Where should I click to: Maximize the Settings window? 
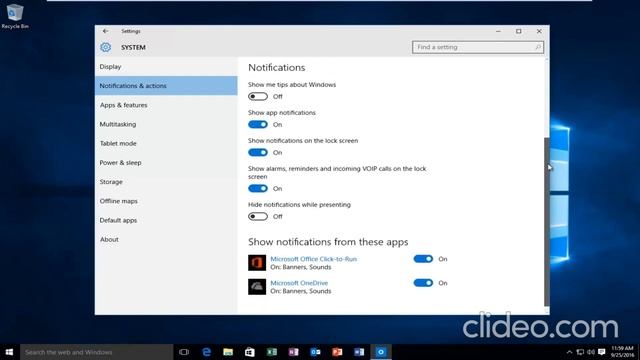click(x=518, y=31)
